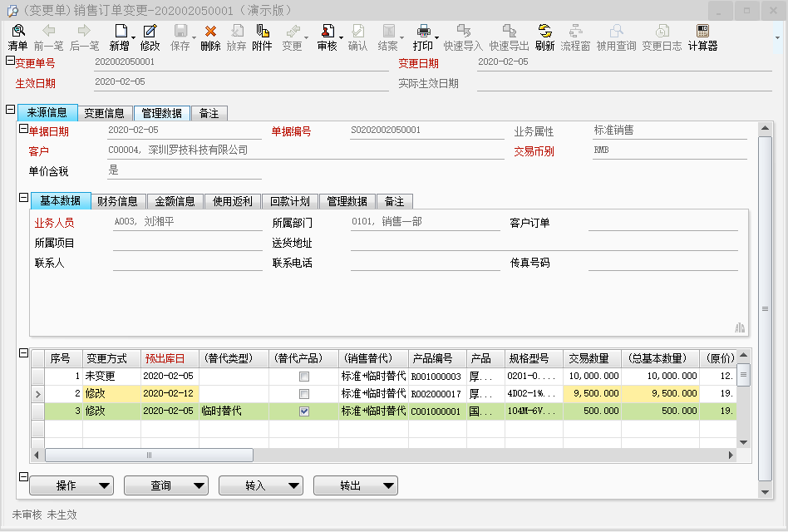Open 附件 attachments
This screenshot has height=532, width=788.
point(262,37)
